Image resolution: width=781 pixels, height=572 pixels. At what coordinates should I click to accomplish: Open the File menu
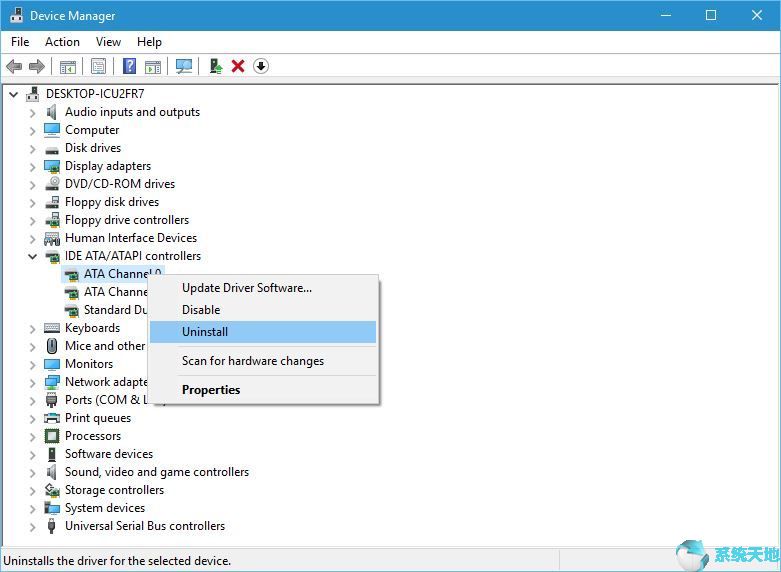pyautogui.click(x=20, y=42)
